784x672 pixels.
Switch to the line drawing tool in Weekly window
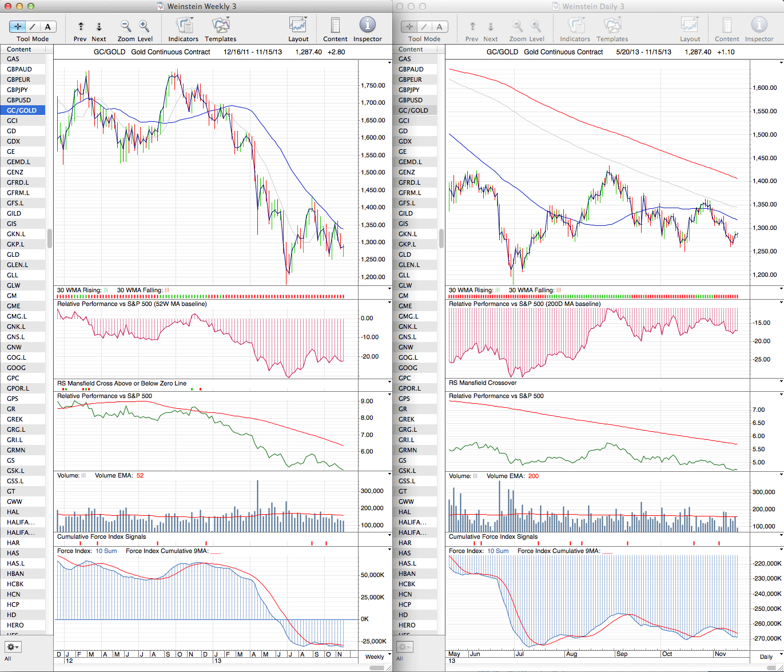(33, 26)
